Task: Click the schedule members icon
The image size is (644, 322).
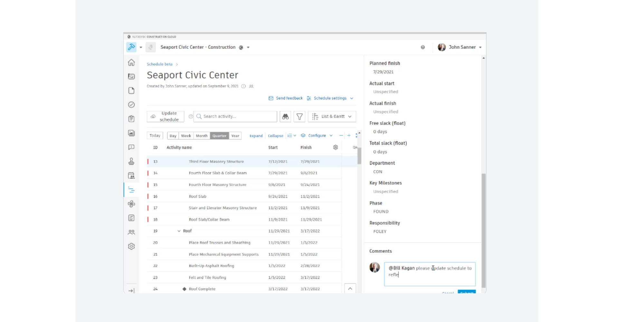Action: point(251,86)
